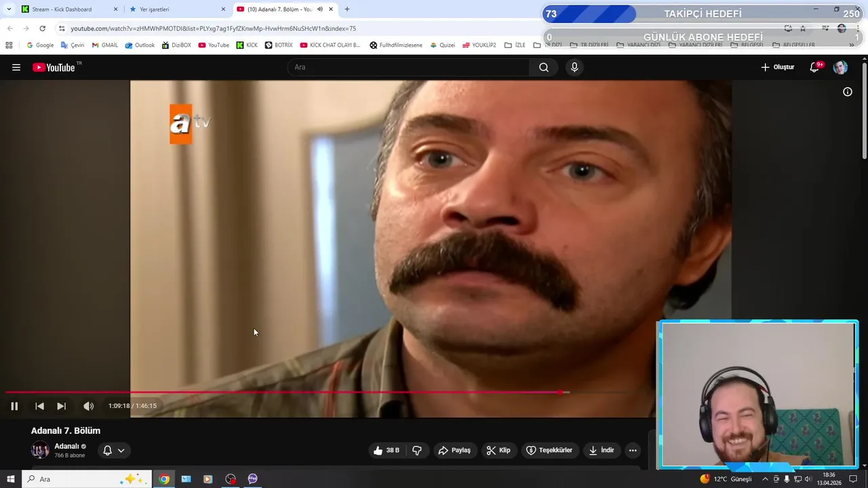Screen dimensions: 868x488
Task: Like the video with 38 B likes
Action: [387, 450]
